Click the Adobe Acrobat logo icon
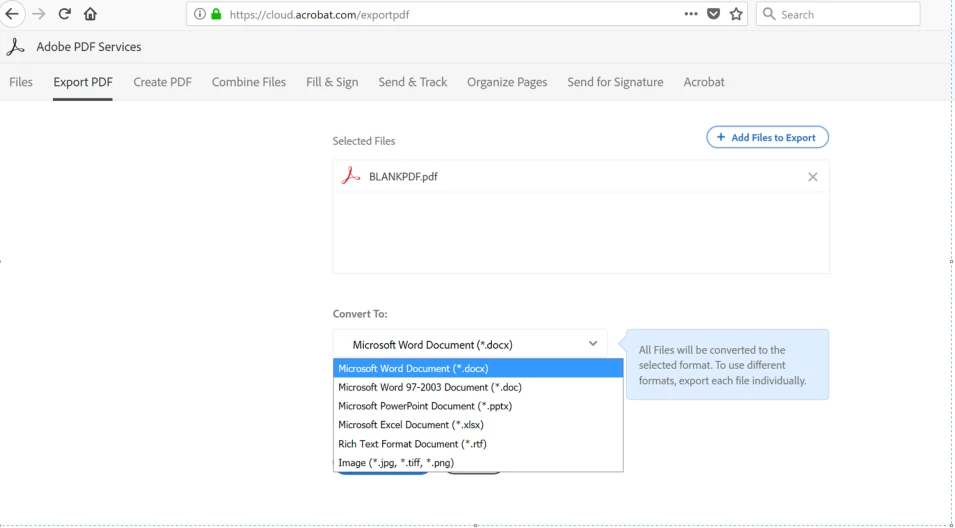Image resolution: width=955 pixels, height=528 pixels. [x=16, y=47]
